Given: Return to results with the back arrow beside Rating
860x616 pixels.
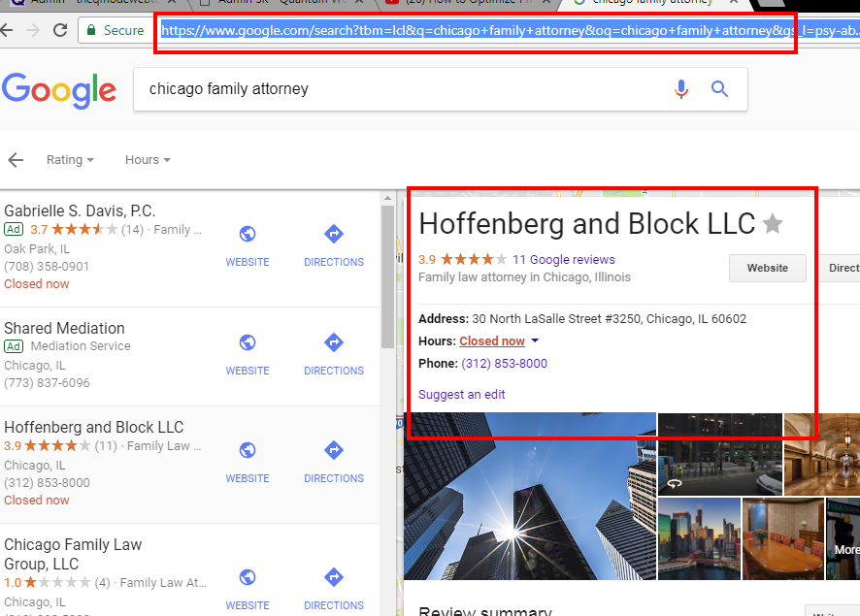Looking at the screenshot, I should [16, 160].
